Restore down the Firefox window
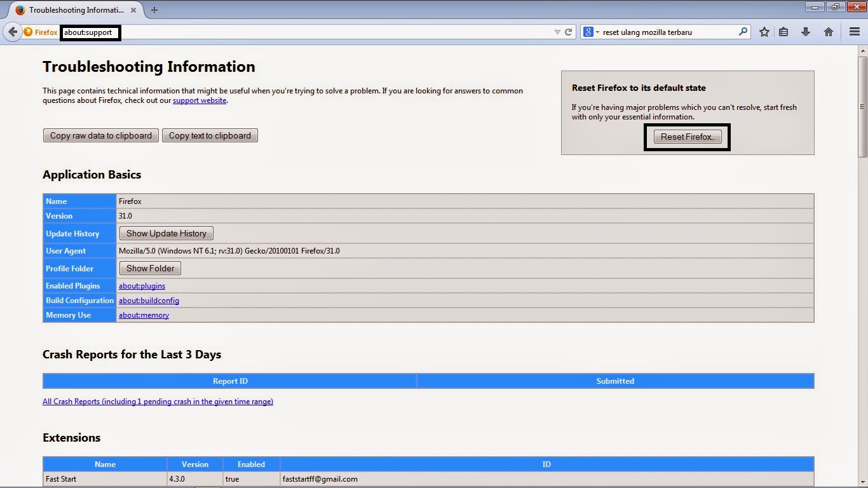This screenshot has width=868, height=488. point(834,7)
